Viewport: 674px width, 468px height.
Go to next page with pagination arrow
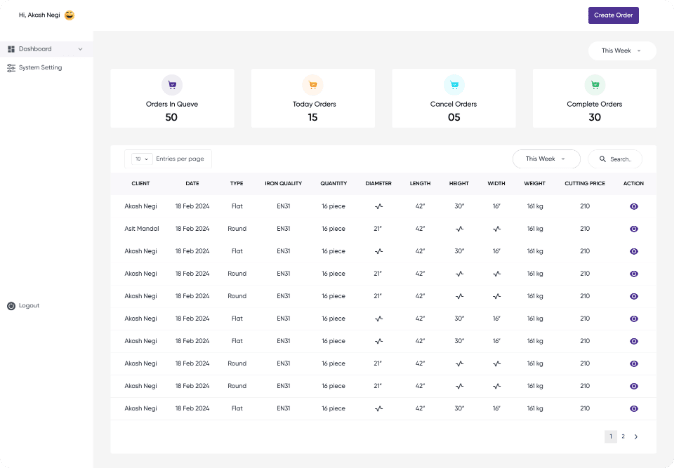(636, 437)
